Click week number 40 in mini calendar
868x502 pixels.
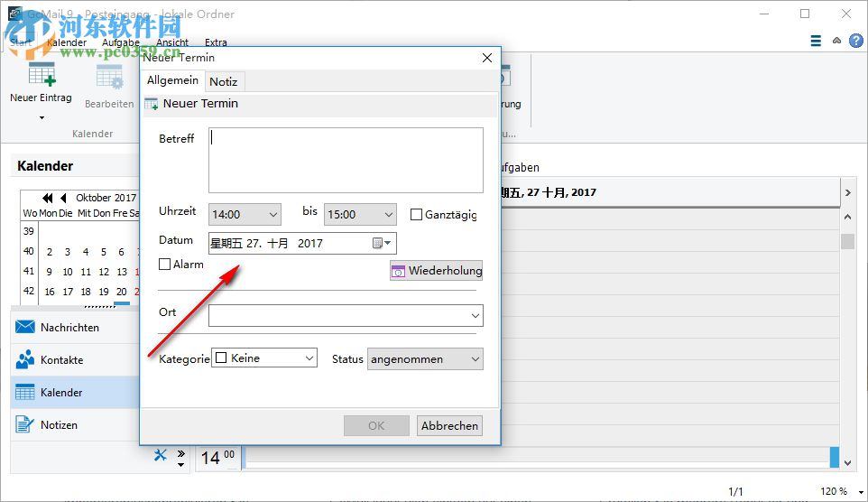coord(29,251)
